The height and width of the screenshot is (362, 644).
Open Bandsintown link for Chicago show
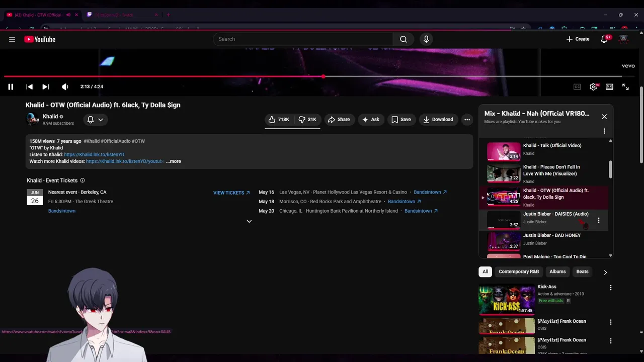421,211
